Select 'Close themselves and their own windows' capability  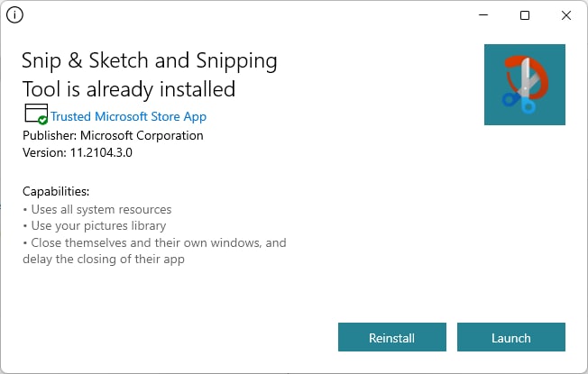pyautogui.click(x=154, y=242)
